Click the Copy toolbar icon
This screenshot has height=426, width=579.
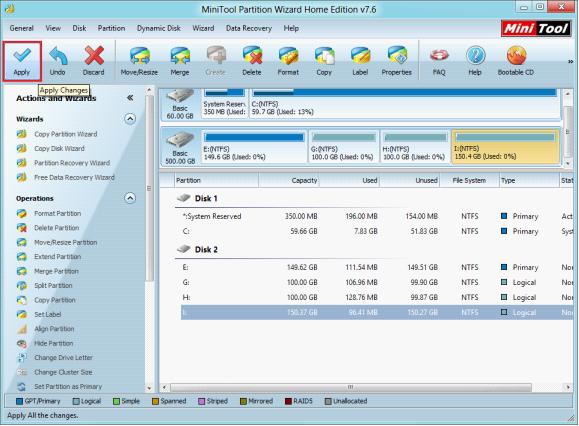(x=324, y=61)
